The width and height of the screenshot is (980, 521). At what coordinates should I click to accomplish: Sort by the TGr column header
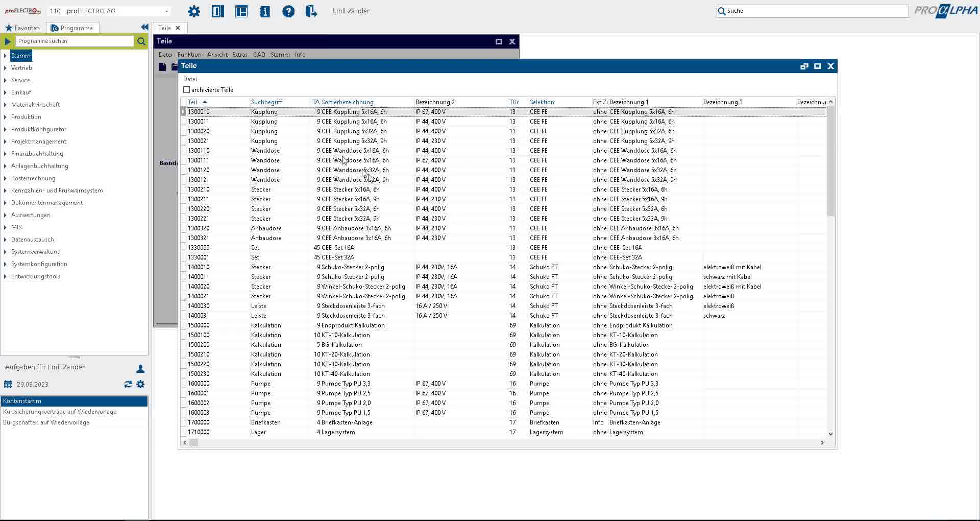(x=513, y=102)
